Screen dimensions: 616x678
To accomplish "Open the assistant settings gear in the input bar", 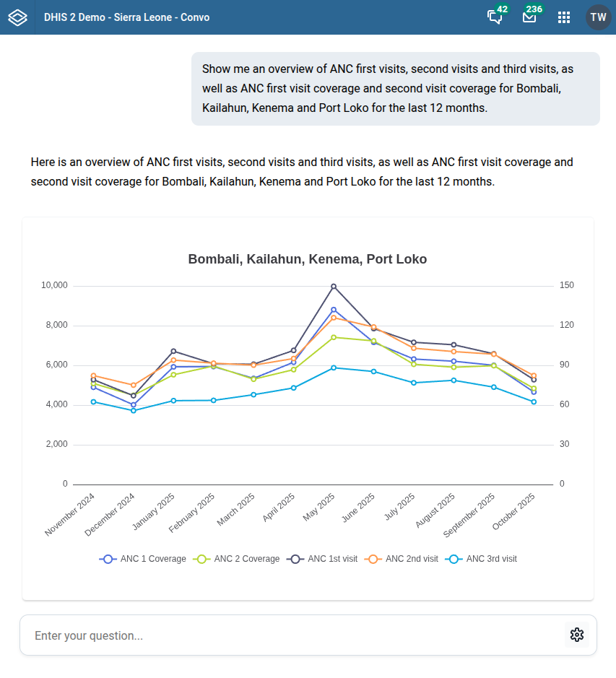I will coord(576,635).
